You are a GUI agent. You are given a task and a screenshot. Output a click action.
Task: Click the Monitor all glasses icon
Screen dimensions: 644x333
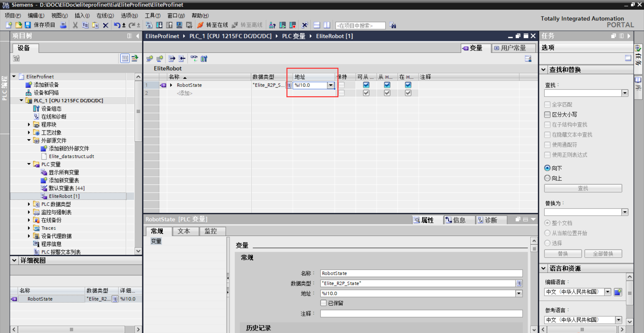[x=194, y=59]
